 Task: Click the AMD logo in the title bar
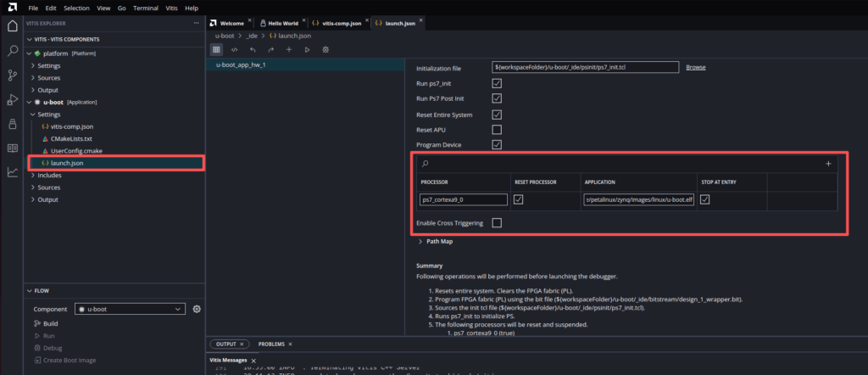click(x=12, y=7)
